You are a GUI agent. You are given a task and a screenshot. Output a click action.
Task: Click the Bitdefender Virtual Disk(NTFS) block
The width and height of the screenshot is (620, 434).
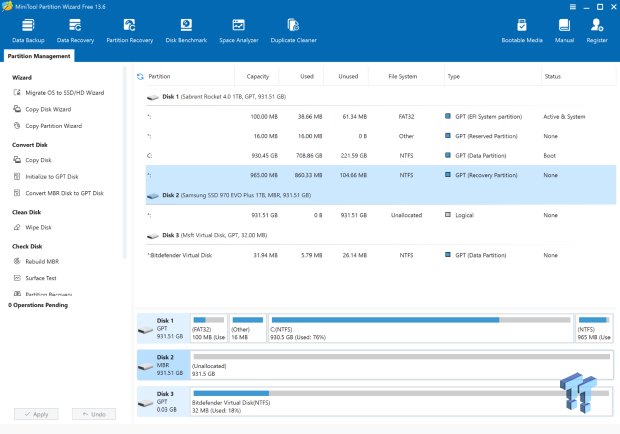[401, 402]
